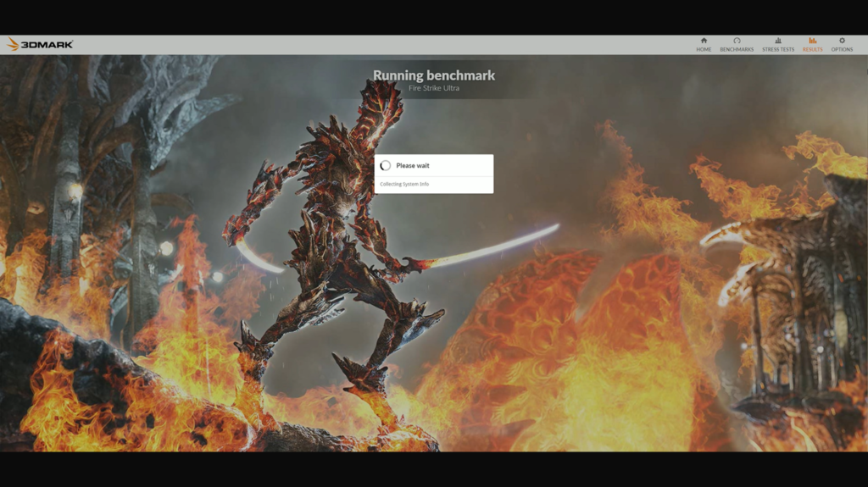Viewport: 868px width, 487px height.
Task: Select the highlighted RESULTS text label
Action: (812, 49)
